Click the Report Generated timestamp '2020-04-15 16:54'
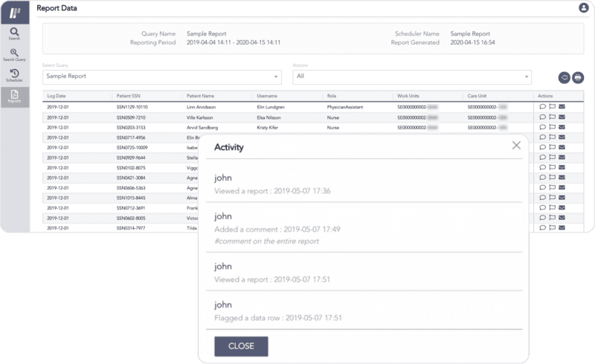The image size is (595, 364). pyautogui.click(x=472, y=42)
